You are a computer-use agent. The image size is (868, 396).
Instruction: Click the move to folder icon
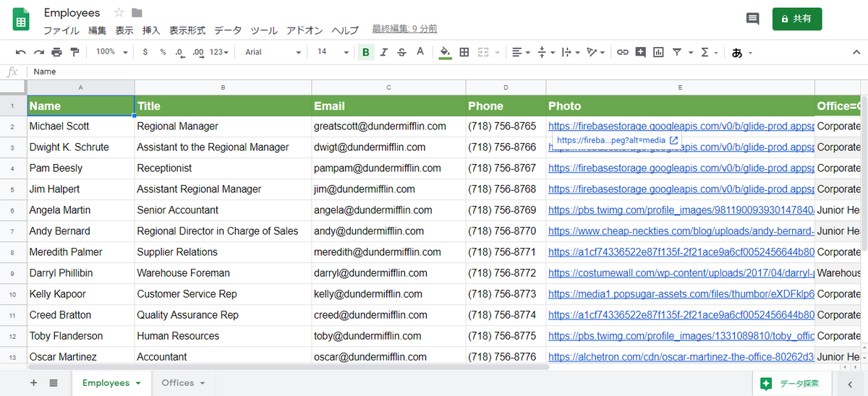[x=137, y=13]
